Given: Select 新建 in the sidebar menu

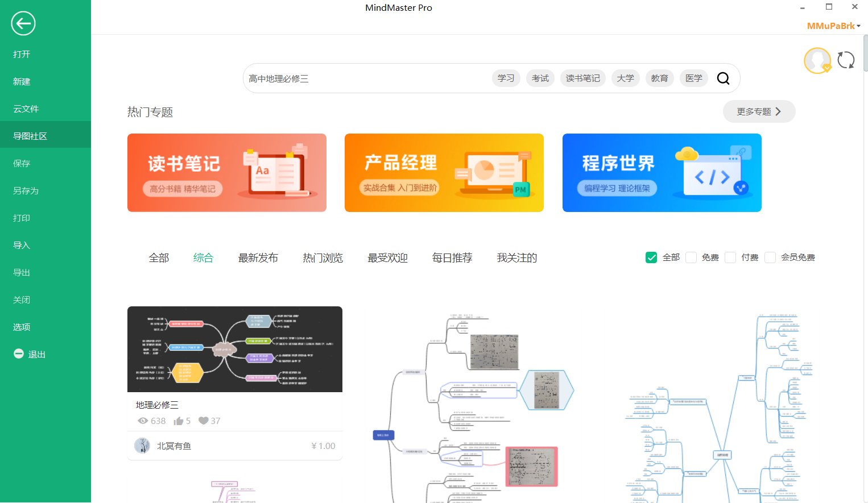Looking at the screenshot, I should pos(46,81).
